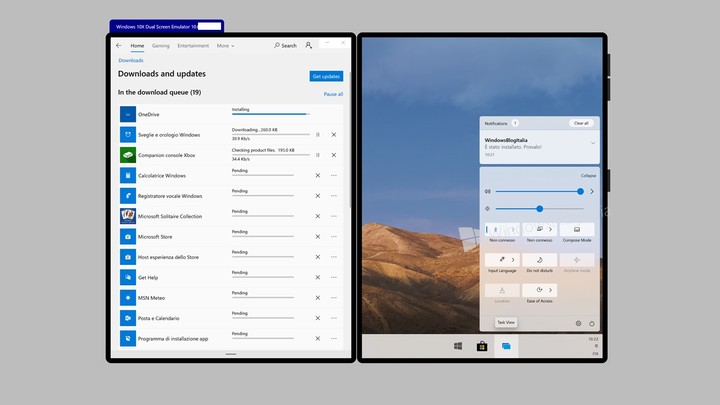Click the Microsoft Solitaire Collection app icon
The image size is (720, 405).
click(128, 216)
